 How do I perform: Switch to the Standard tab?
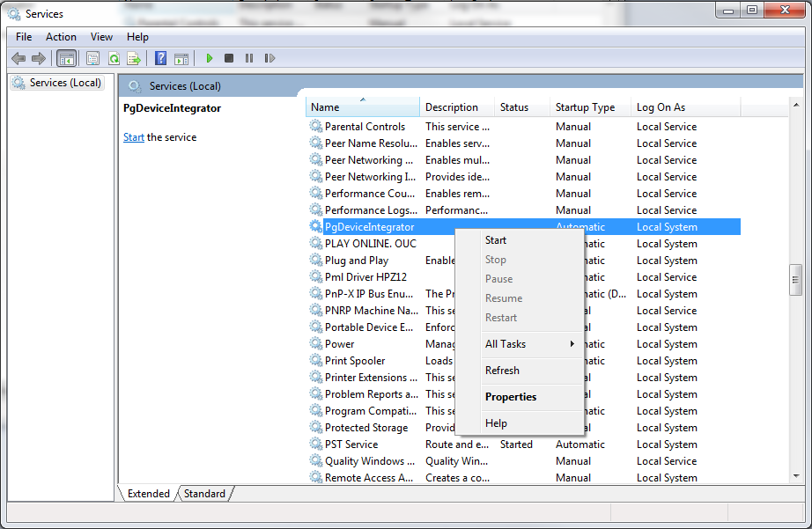tap(204, 494)
